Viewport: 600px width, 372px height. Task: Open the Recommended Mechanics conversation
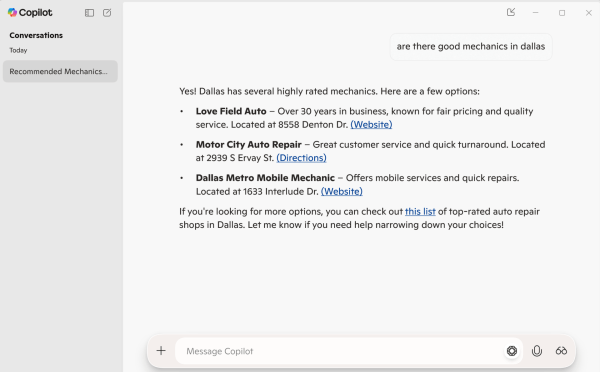point(60,71)
